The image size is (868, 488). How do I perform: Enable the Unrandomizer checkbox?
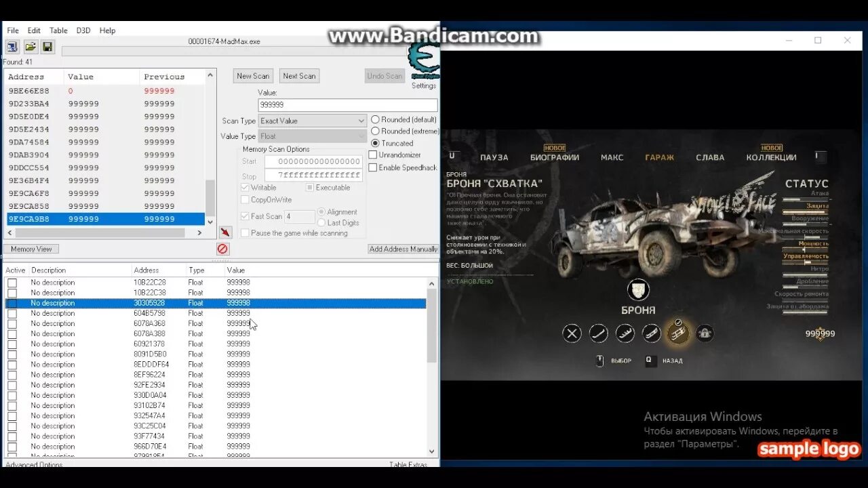click(x=373, y=155)
